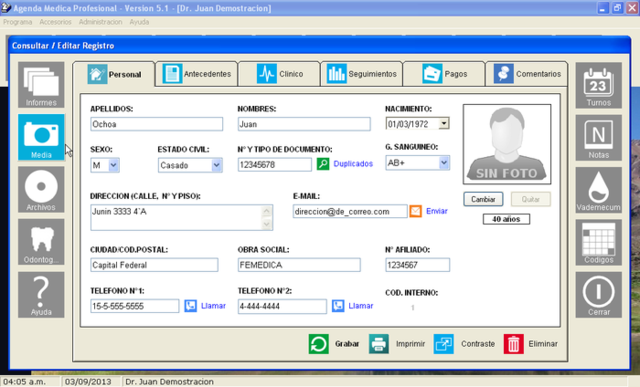Expand the G. Sanguineo dropdown

pyautogui.click(x=444, y=163)
